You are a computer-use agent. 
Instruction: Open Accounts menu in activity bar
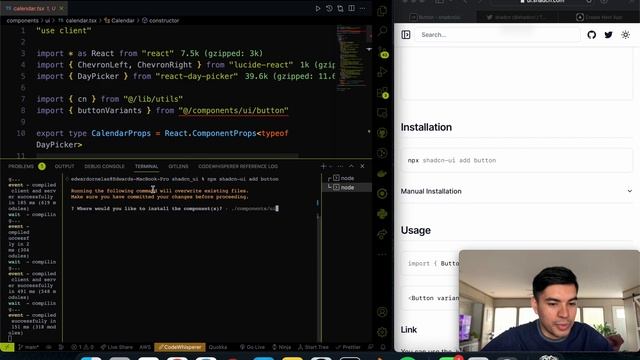point(382,312)
